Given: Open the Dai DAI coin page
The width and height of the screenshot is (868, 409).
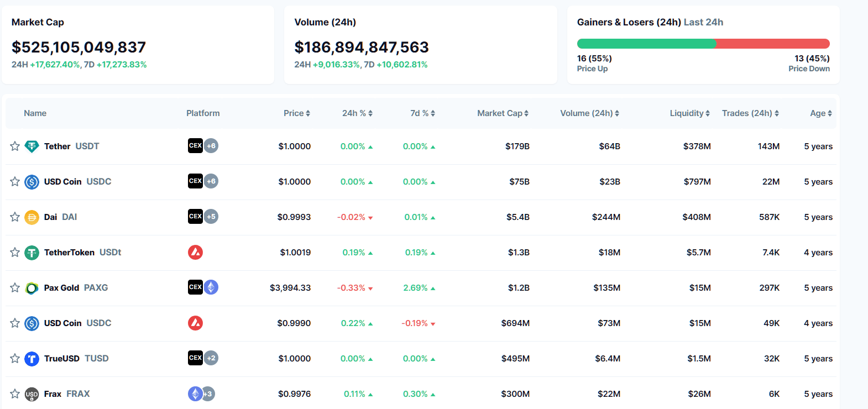Looking at the screenshot, I should pyautogui.click(x=61, y=217).
